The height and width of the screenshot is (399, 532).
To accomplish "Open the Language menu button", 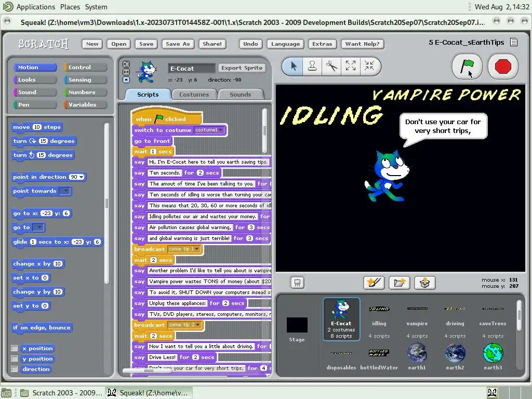I will point(285,44).
